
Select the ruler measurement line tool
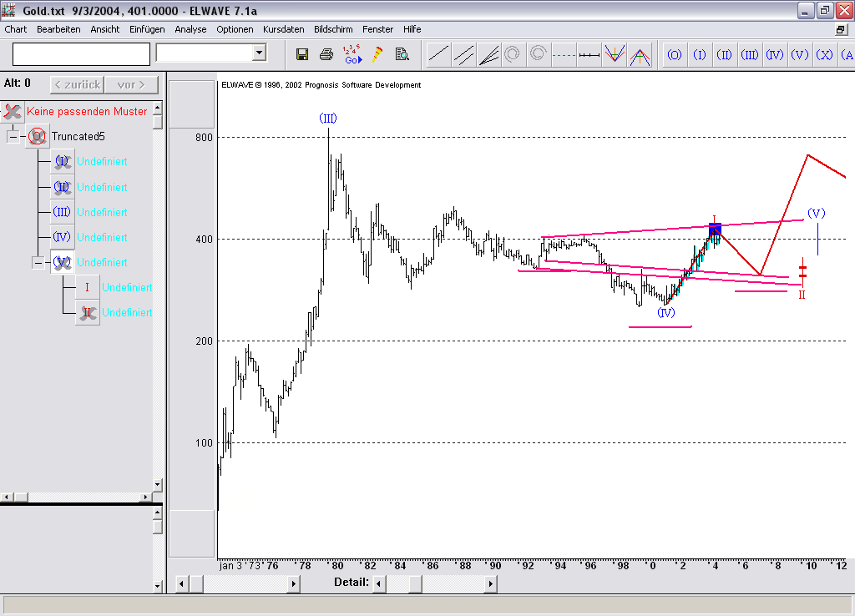pyautogui.click(x=589, y=55)
